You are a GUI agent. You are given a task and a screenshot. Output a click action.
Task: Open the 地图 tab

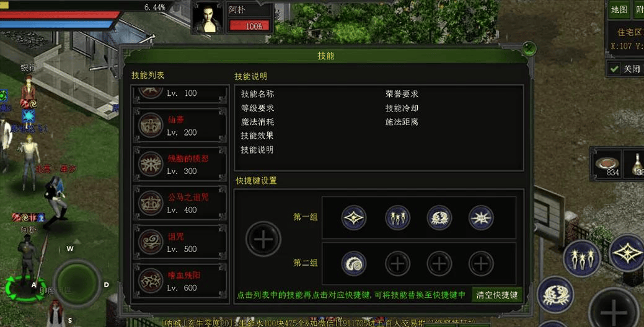(619, 10)
